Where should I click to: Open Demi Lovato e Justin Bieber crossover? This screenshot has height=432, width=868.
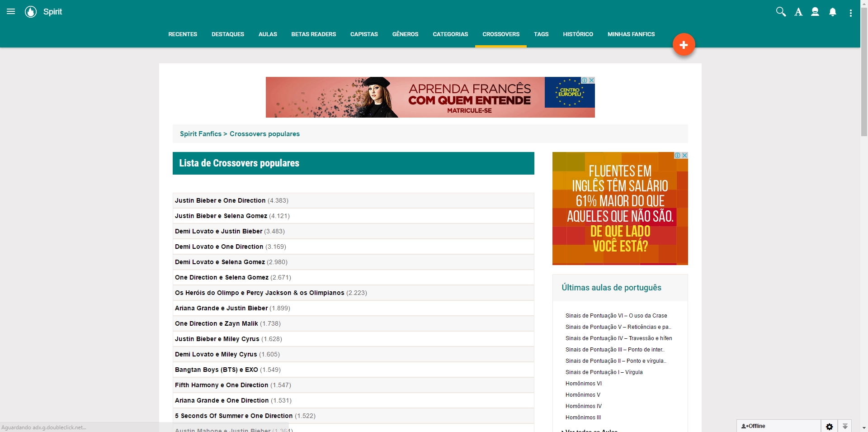(x=218, y=231)
